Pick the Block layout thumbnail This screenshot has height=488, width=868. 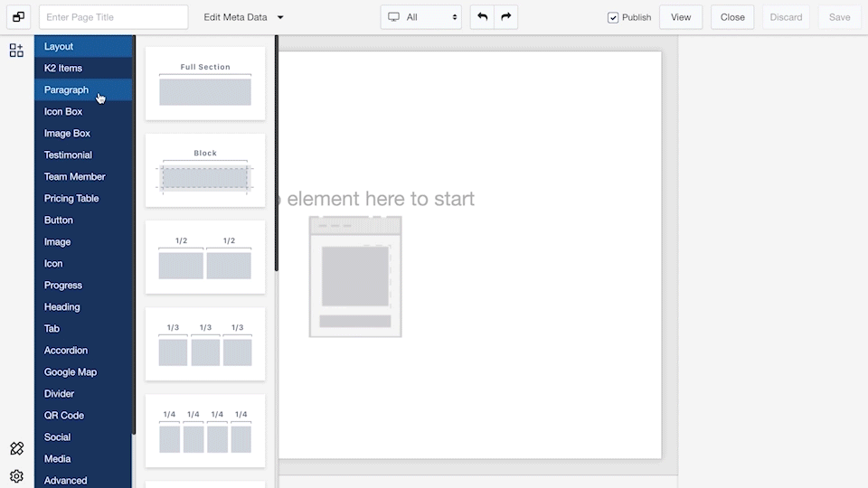tap(205, 171)
